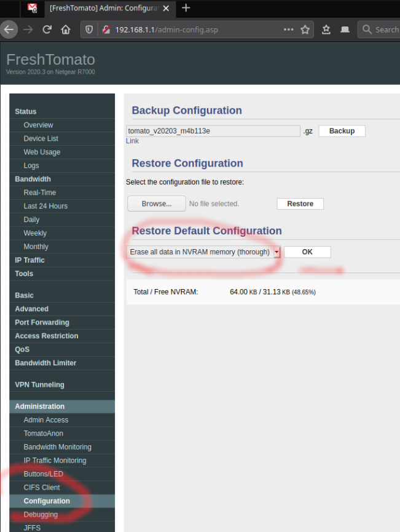Open the page actions three-dots menu
The image size is (400, 532).
click(288, 30)
